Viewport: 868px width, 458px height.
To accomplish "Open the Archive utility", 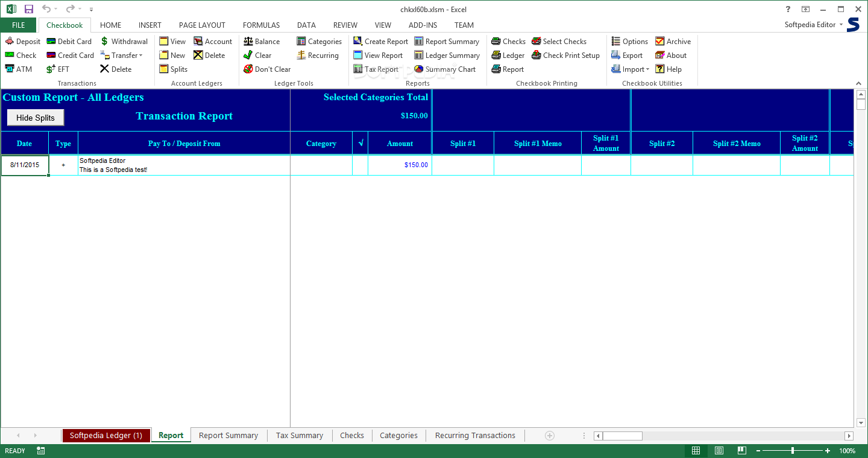I will 673,42.
